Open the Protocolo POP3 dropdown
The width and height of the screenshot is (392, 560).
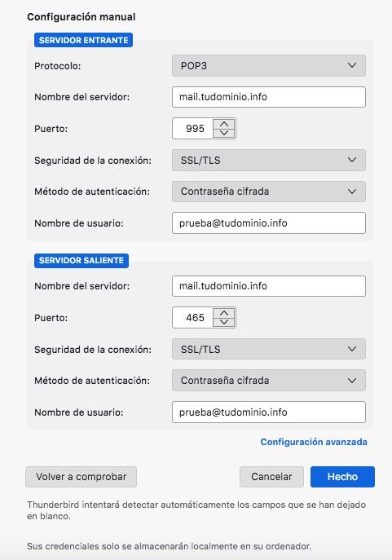click(x=269, y=66)
